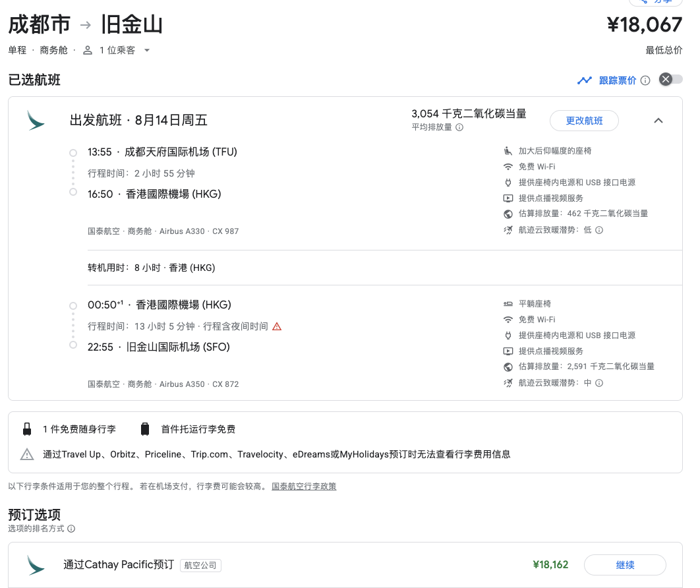Show info for 航迹云致暖潜势：中
The image size is (700, 588).
point(599,383)
